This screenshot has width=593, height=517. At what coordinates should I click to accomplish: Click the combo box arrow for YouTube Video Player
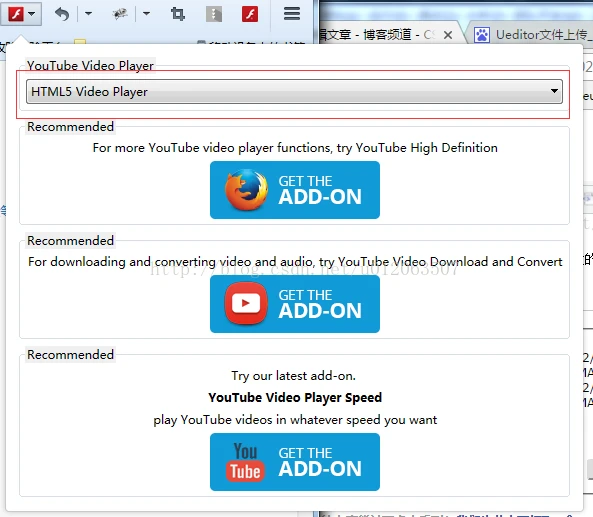554,91
